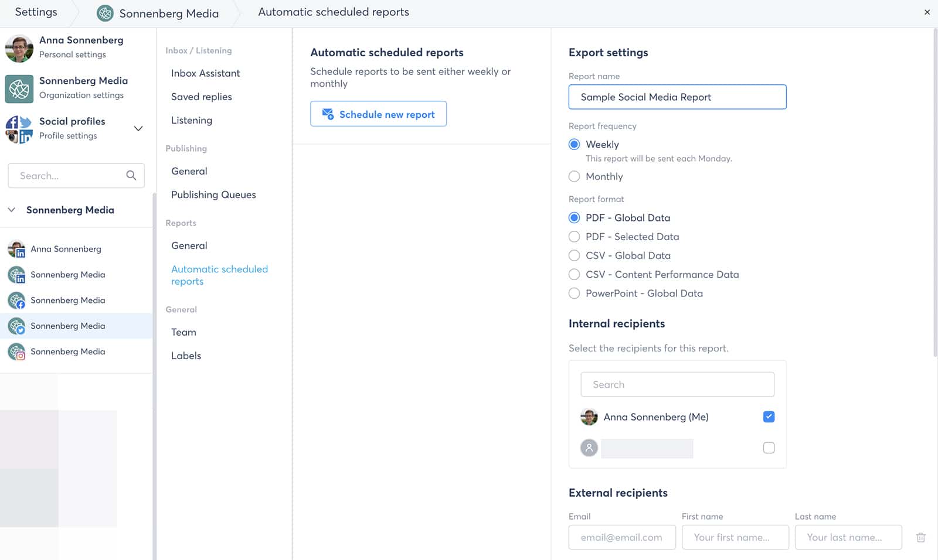The image size is (938, 560).
Task: Select the Twitter Sonnenberg Media profile icon
Action: click(16, 326)
